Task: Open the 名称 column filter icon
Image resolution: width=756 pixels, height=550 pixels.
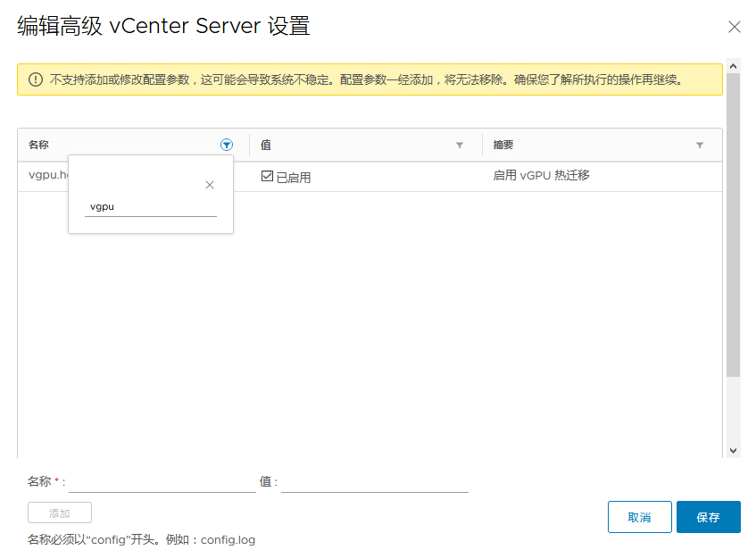Action: point(227,145)
